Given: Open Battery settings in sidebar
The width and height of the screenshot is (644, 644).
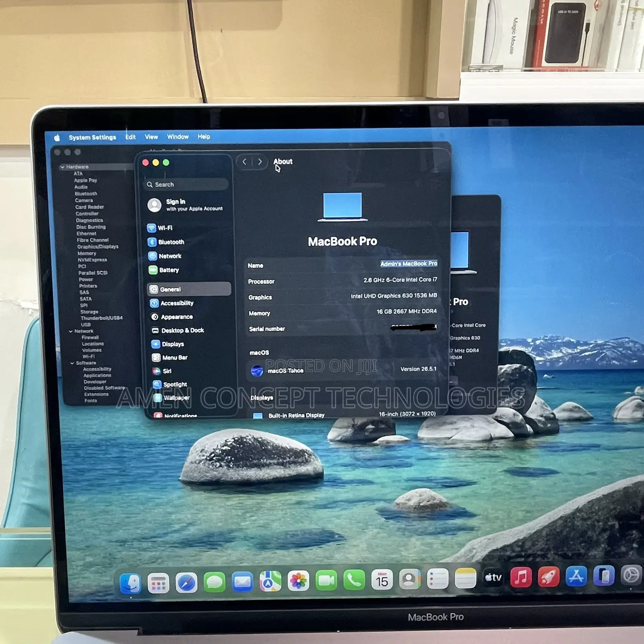Looking at the screenshot, I should coord(164,270).
